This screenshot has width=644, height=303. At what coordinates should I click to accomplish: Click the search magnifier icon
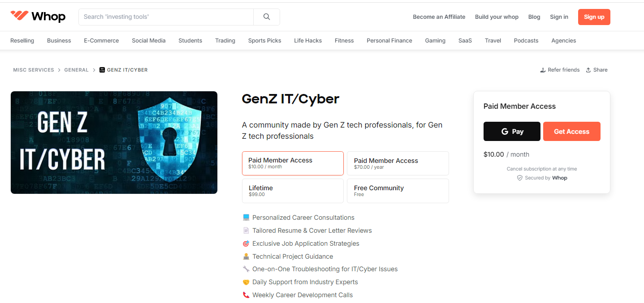point(267,17)
